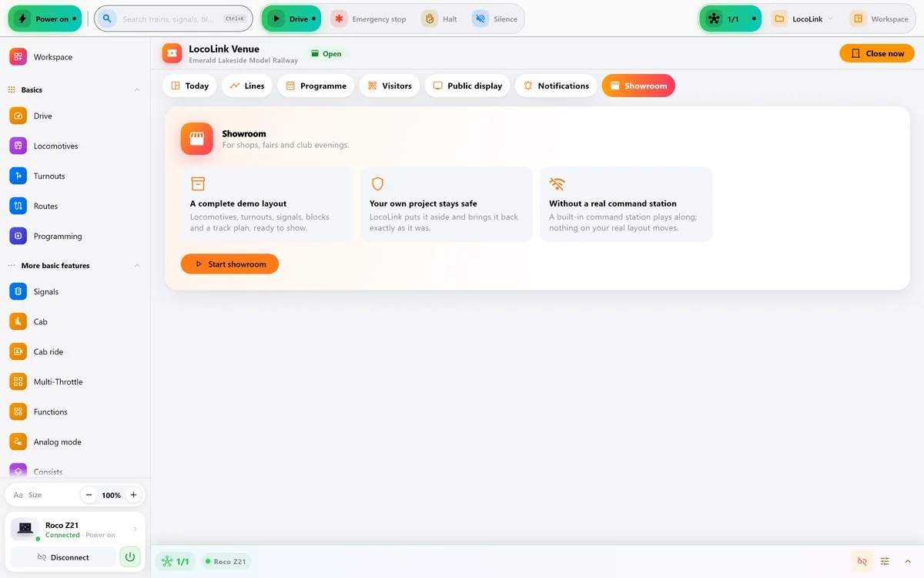Open the Programme tab
The image size is (924, 578).
click(x=316, y=86)
